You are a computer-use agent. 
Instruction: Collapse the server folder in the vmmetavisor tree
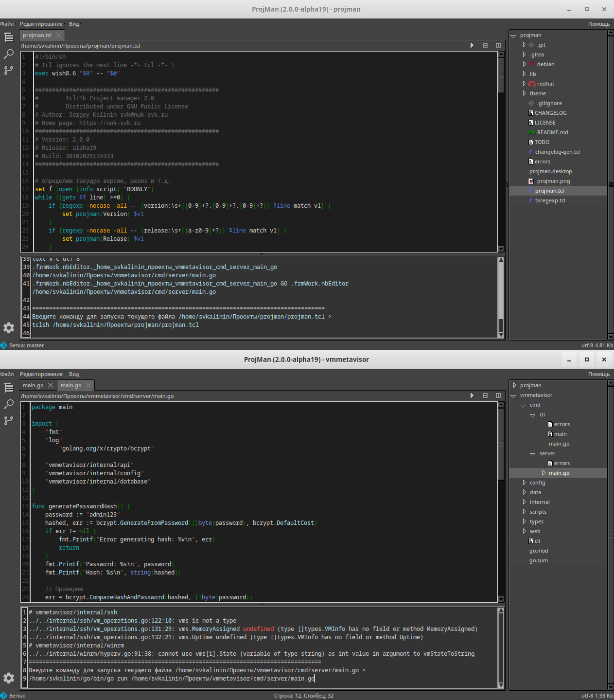(x=532, y=453)
